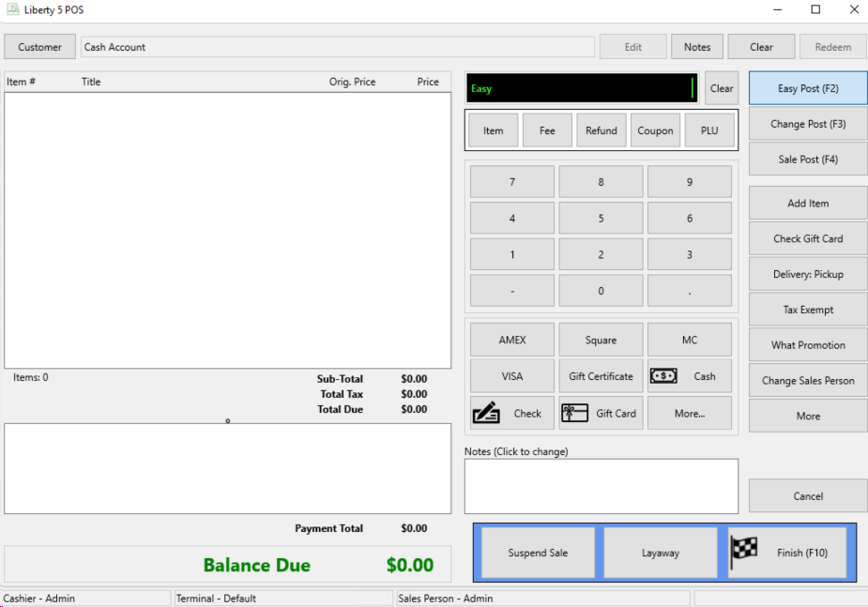This screenshot has width=868, height=607.
Task: Select the Coupon mode button
Action: pos(655,130)
